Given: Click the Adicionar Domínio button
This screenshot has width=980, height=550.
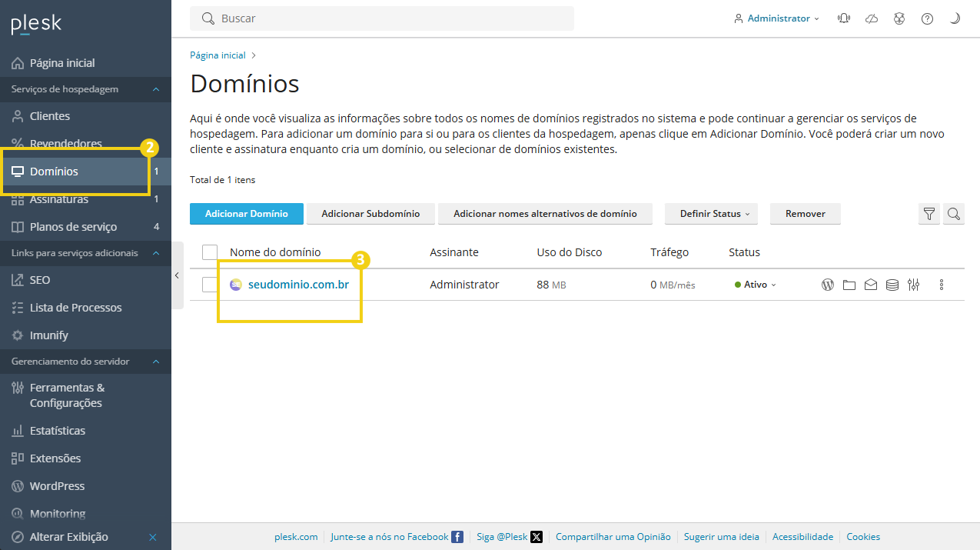Looking at the screenshot, I should tap(246, 214).
